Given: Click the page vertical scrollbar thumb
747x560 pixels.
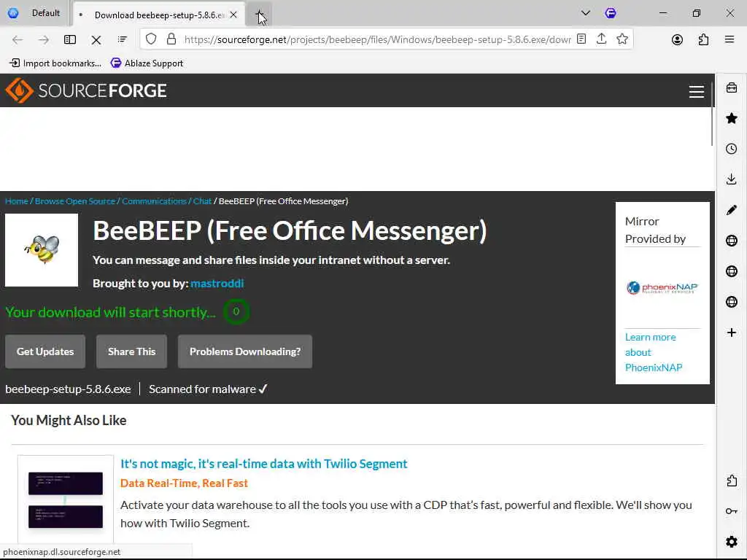Looking at the screenshot, I should click(712, 114).
